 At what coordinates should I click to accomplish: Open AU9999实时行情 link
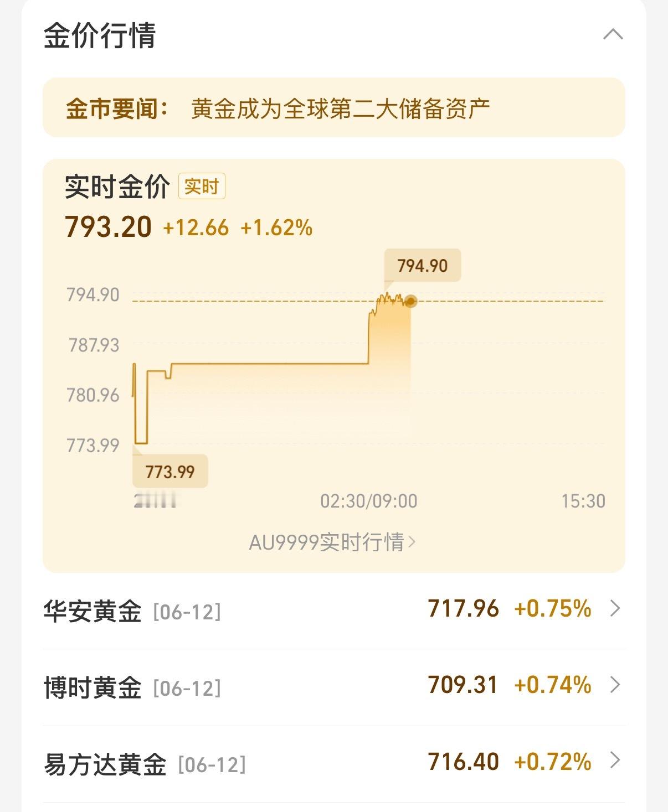332,542
